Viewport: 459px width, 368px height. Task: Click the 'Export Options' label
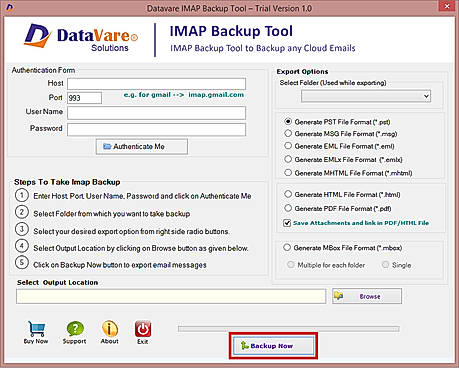click(302, 72)
